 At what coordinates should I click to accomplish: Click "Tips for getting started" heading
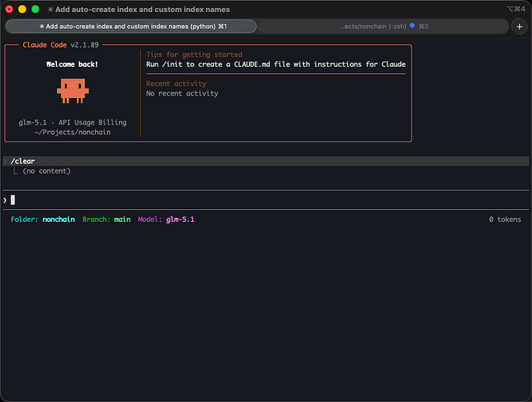194,55
